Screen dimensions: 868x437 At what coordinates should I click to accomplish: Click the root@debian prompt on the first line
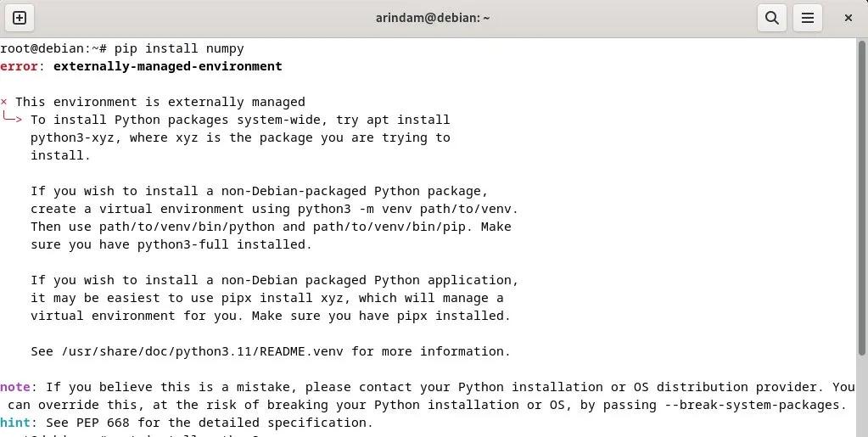51,48
